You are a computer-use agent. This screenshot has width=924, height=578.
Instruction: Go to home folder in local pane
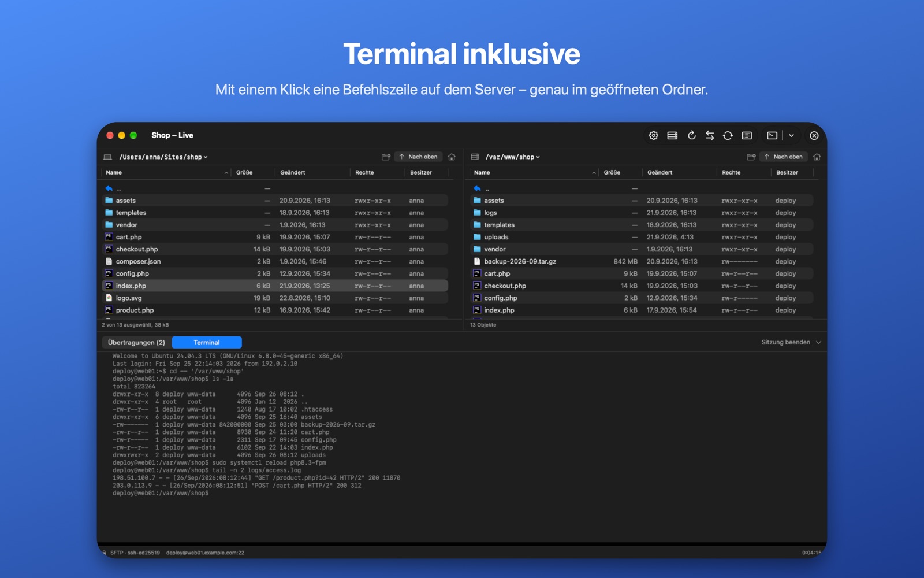(x=452, y=157)
